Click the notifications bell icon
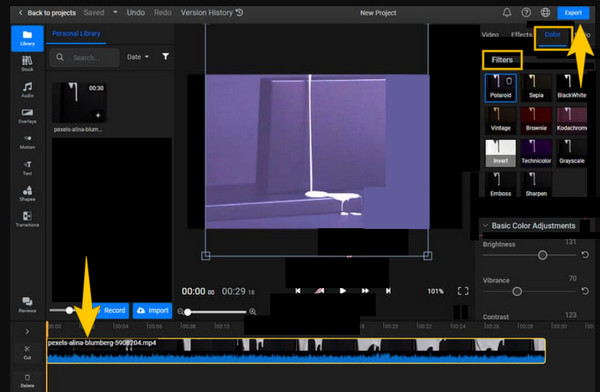The height and width of the screenshot is (392, 600). (507, 13)
